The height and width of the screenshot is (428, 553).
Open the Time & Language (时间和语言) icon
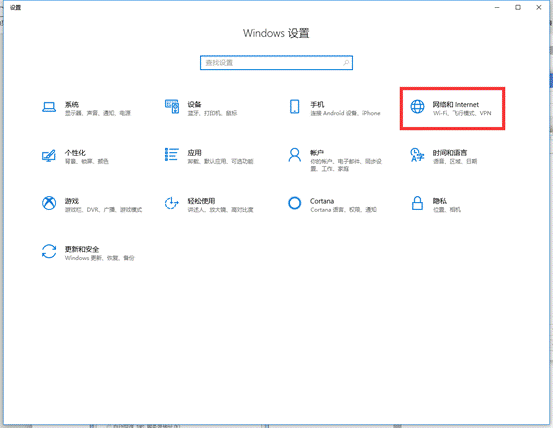[x=417, y=155]
